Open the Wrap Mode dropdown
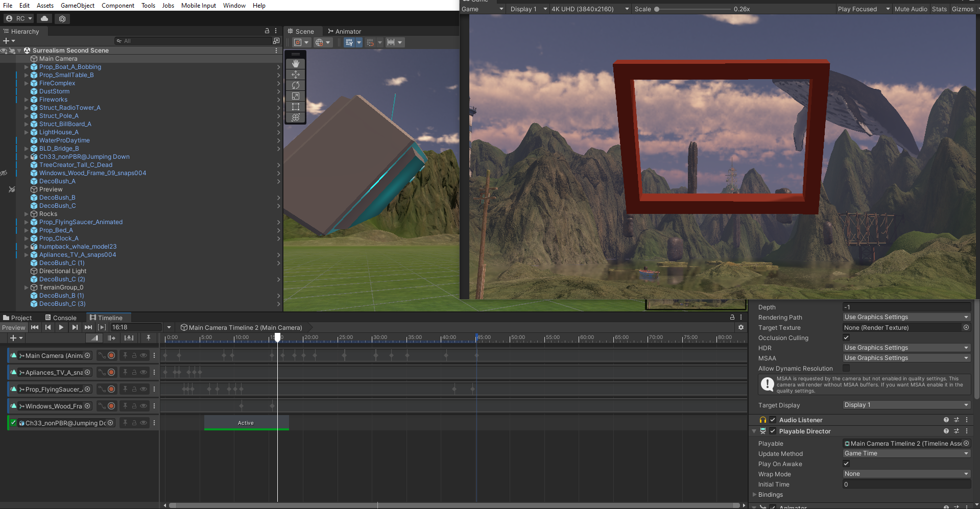Image resolution: width=980 pixels, height=509 pixels. [x=906, y=474]
